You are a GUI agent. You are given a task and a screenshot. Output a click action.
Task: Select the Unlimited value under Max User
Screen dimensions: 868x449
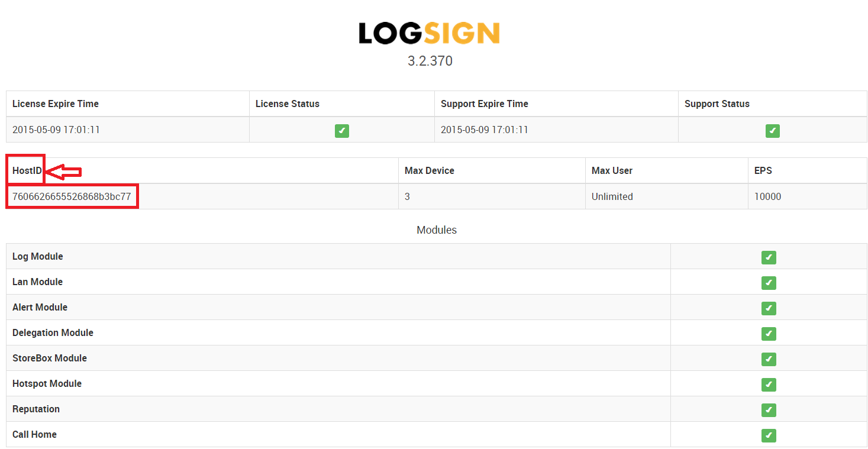coord(612,196)
